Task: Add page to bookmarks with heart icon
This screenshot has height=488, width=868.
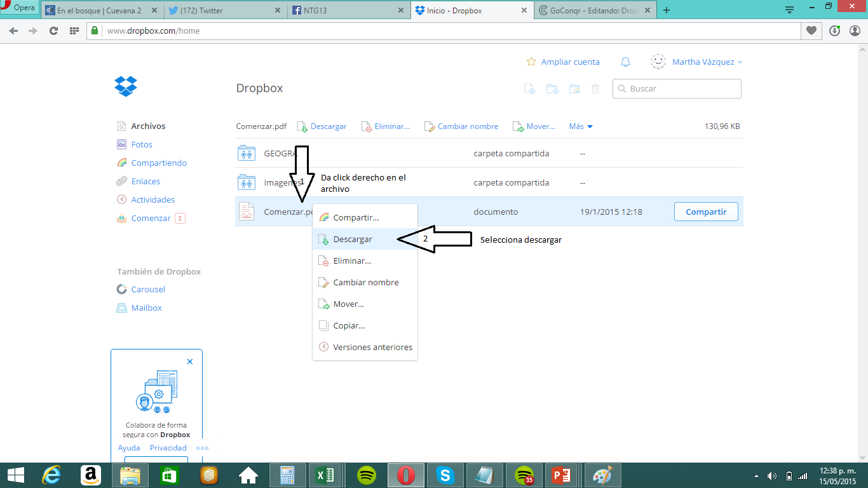Action: [x=811, y=30]
